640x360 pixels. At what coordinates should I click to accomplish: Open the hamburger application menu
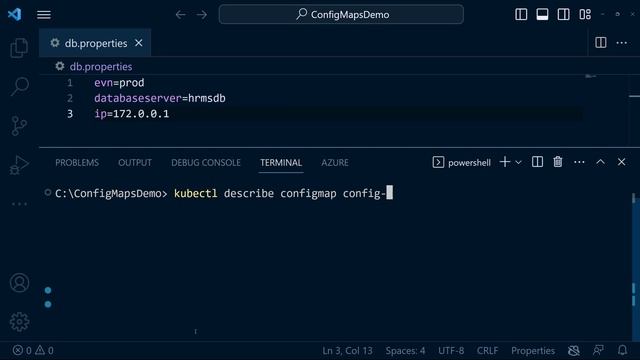pos(44,15)
